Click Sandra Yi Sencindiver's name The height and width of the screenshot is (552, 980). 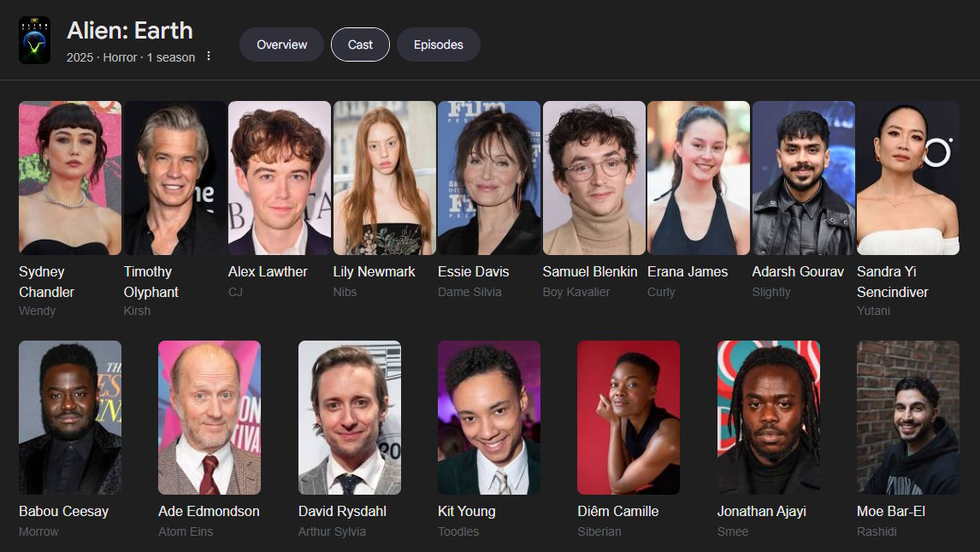893,282
